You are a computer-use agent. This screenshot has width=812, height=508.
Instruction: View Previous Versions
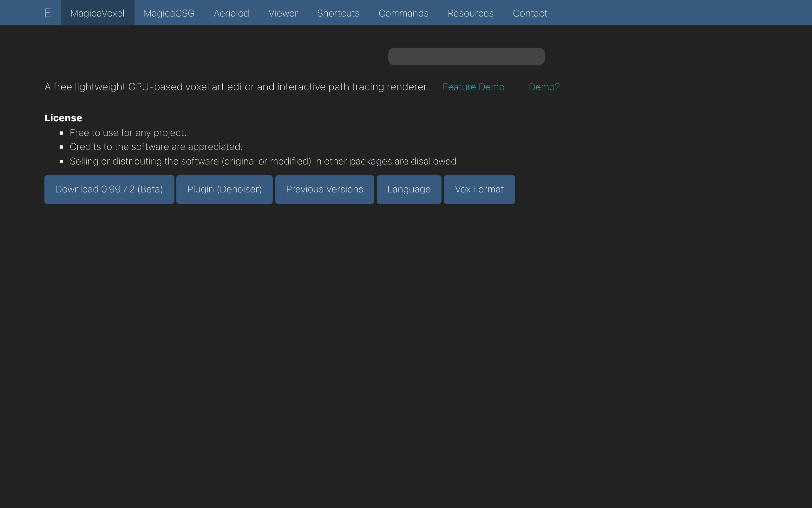click(x=325, y=190)
